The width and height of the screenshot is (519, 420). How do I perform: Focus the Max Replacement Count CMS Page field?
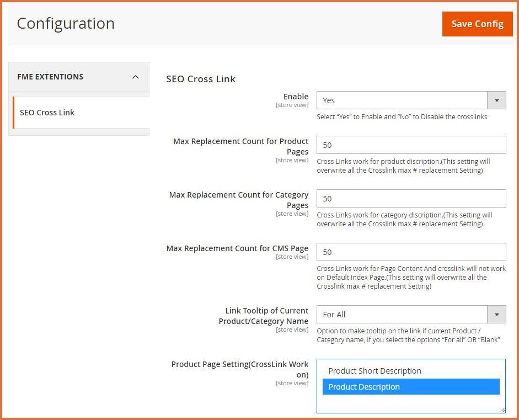coord(411,252)
